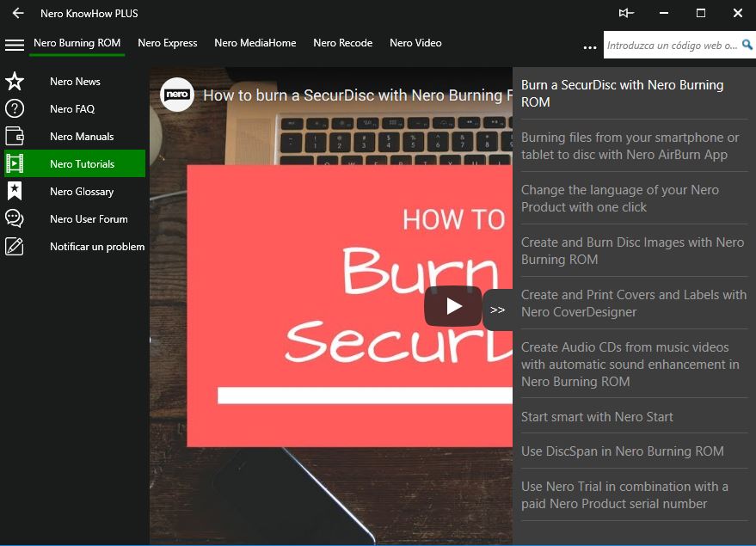
Task: Open Nero Manuals icon in sidebar
Action: tap(15, 137)
